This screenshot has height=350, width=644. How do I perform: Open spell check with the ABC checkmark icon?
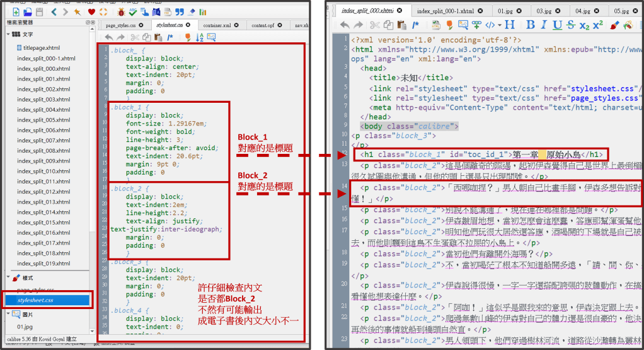click(x=133, y=11)
